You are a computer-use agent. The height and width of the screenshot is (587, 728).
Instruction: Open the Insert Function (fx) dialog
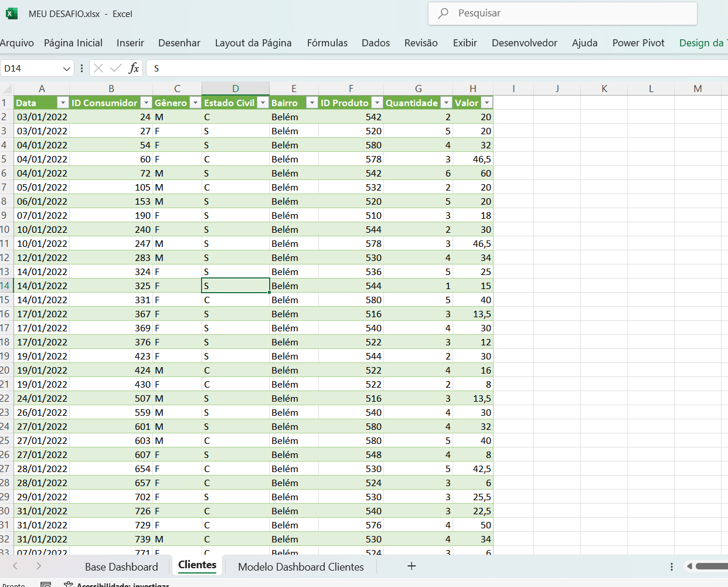click(x=134, y=68)
